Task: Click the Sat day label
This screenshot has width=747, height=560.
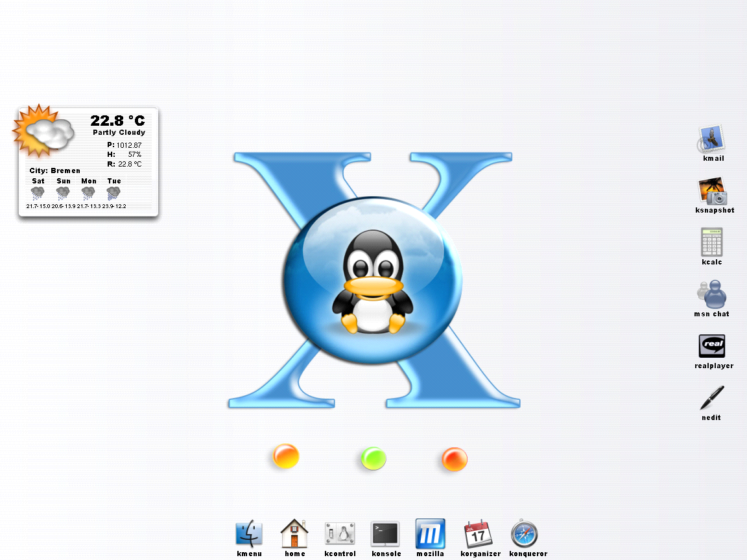Action: (38, 181)
